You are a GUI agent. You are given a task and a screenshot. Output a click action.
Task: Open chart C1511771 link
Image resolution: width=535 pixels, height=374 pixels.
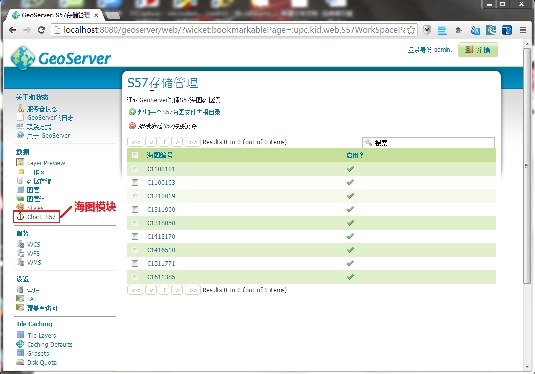click(x=161, y=263)
